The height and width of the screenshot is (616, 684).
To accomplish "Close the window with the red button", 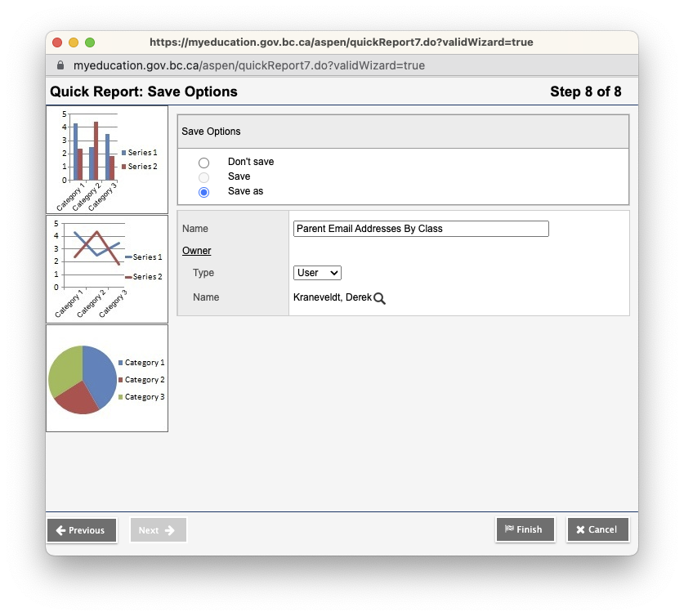I will click(57, 42).
